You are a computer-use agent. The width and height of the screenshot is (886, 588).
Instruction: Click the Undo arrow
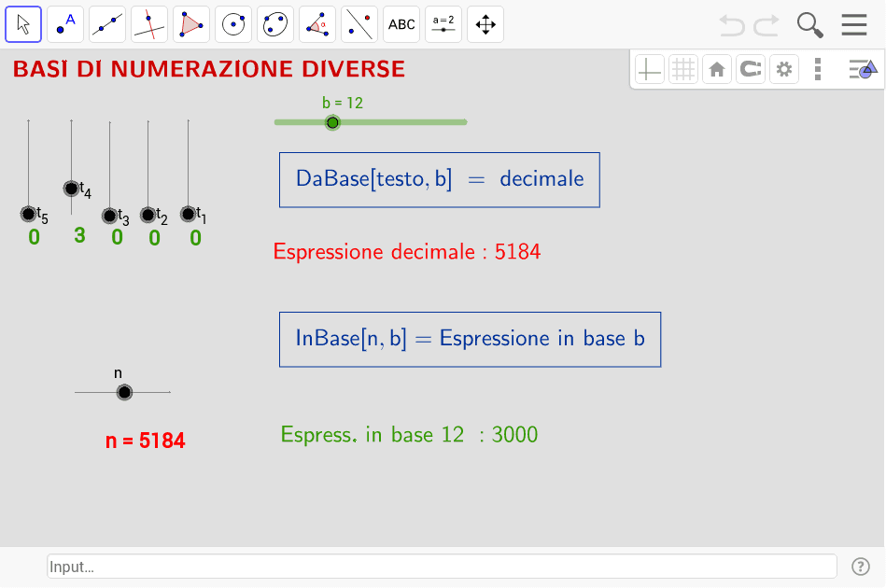point(732,25)
